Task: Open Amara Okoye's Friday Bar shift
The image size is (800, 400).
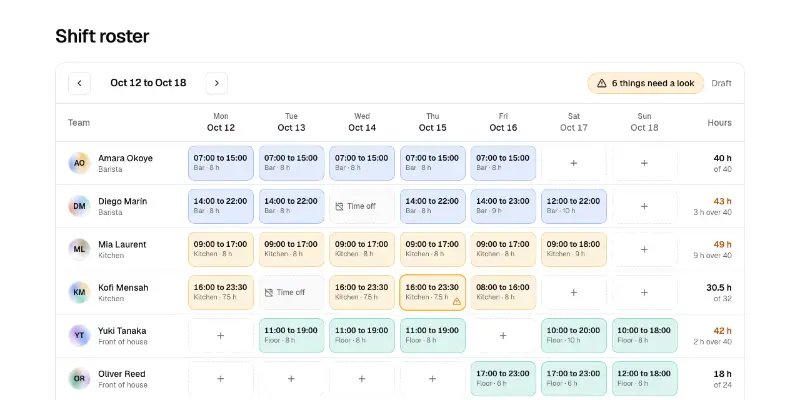Action: [503, 163]
